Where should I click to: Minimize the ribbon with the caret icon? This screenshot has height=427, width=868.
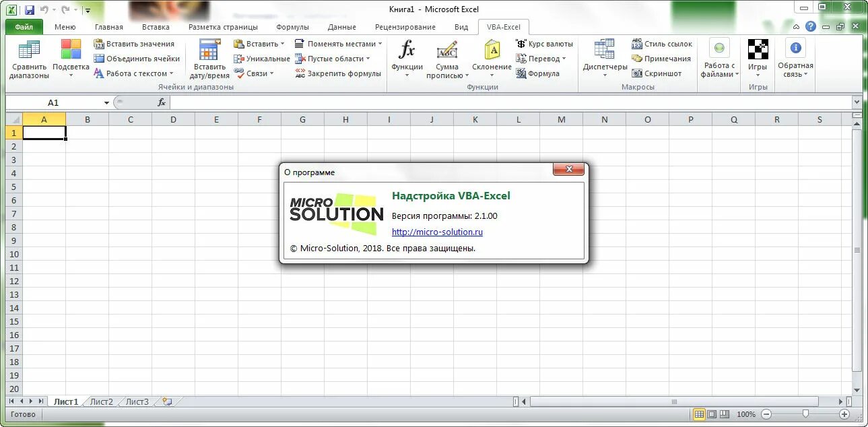(x=797, y=27)
